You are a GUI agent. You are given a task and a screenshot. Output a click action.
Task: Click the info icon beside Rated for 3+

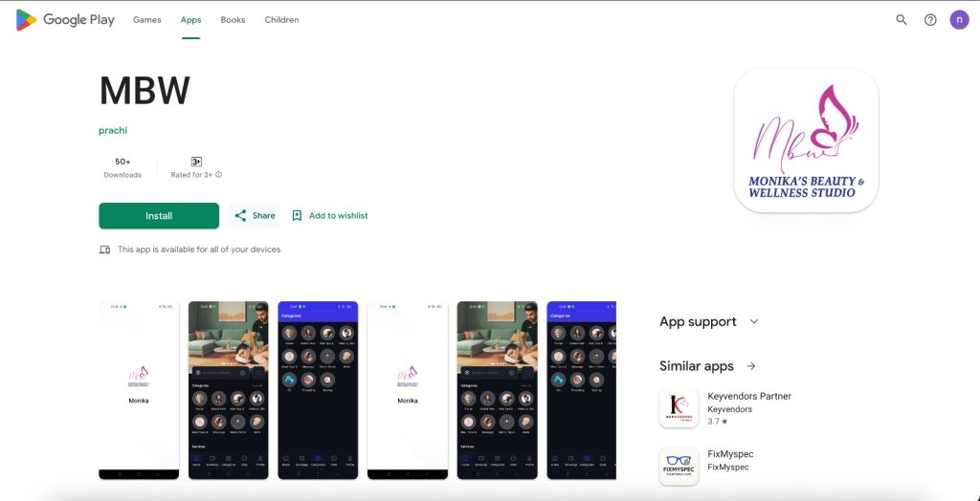click(x=219, y=175)
